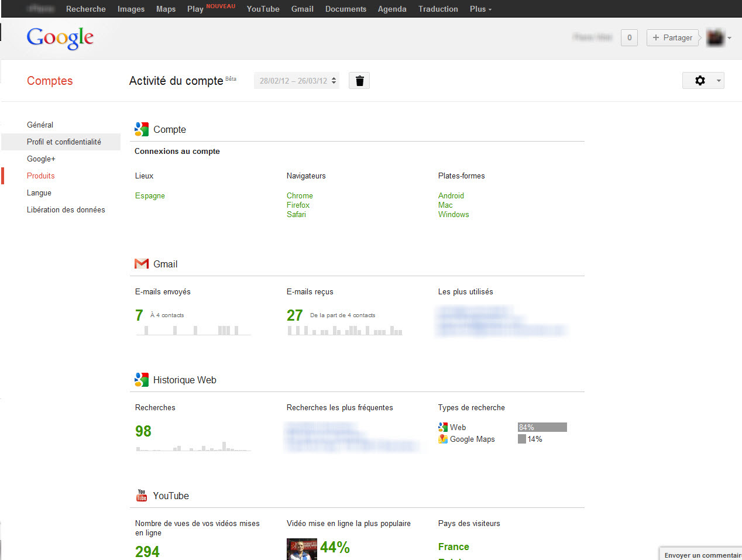Screen dimensions: 742x560
Task: Click the Espagne location link
Action: (x=150, y=195)
